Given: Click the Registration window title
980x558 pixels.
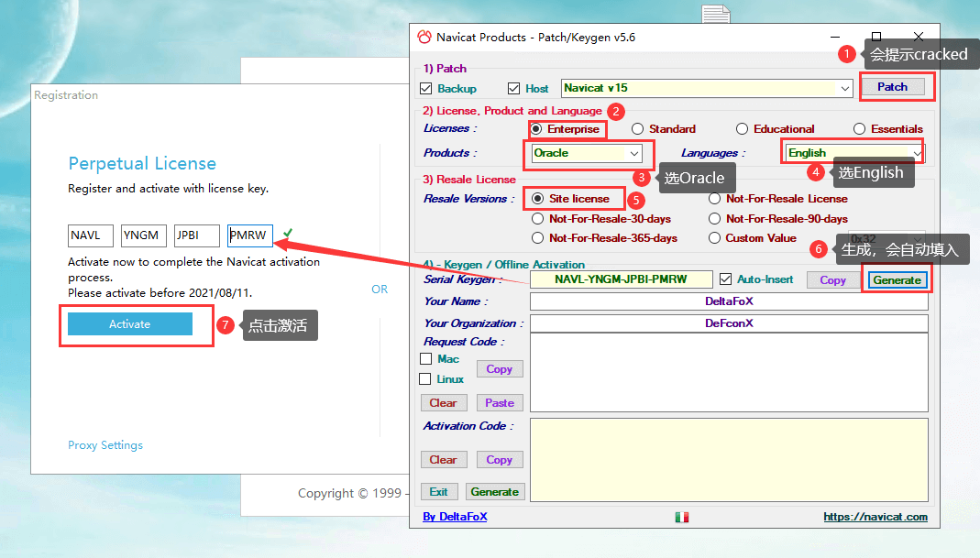Looking at the screenshot, I should 66,95.
